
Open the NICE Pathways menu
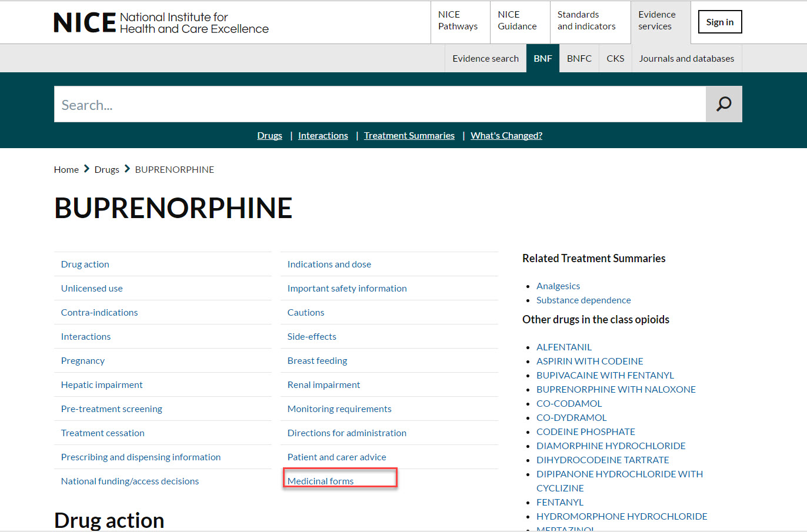(458, 21)
